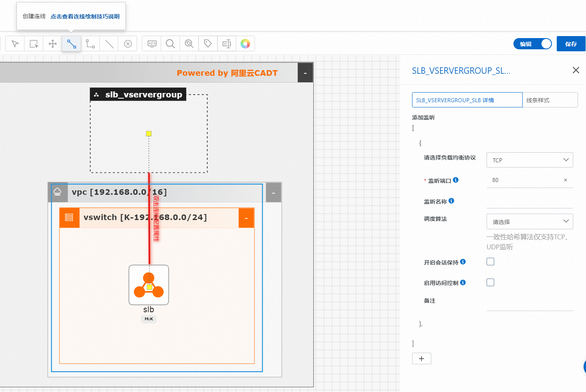
Task: Open the color wheel palette
Action: pos(245,44)
